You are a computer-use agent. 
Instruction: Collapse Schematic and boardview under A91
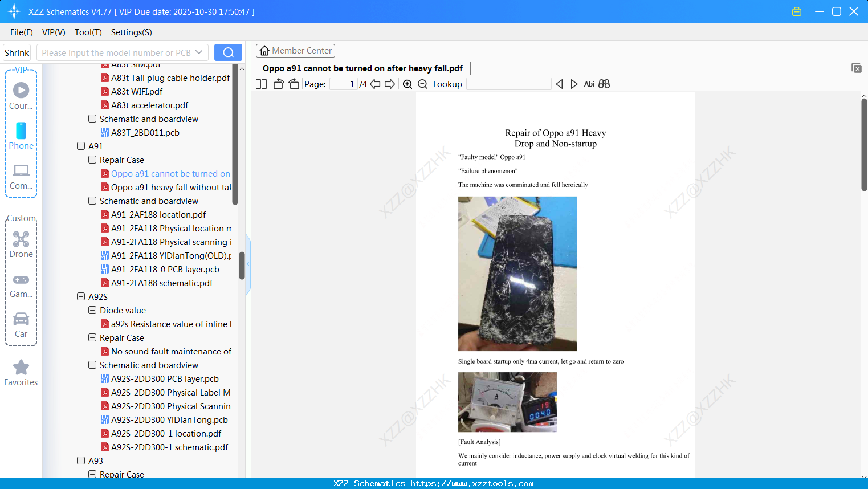pos(92,201)
